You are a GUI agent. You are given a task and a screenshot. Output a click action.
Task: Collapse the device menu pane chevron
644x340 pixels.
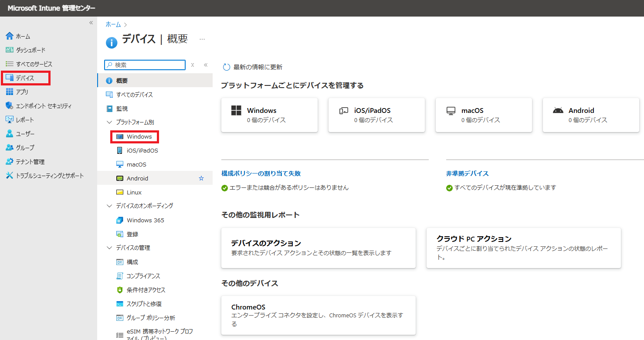pyautogui.click(x=206, y=65)
